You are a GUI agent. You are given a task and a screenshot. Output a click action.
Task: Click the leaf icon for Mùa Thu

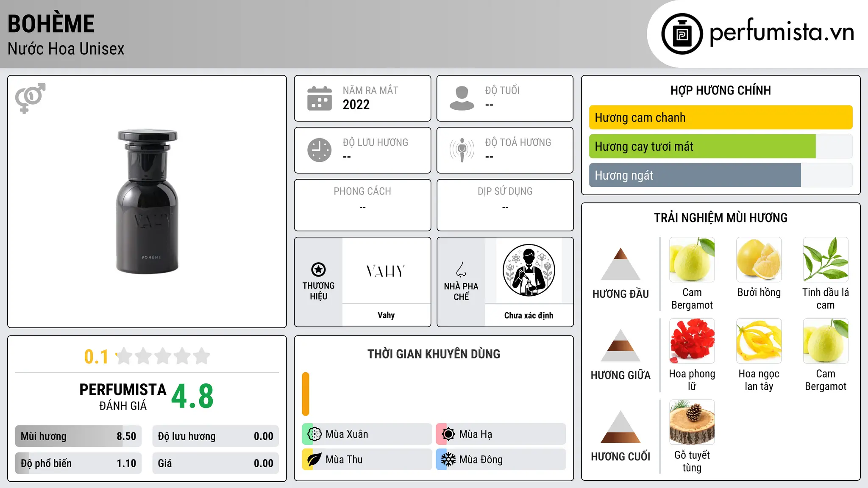314,460
